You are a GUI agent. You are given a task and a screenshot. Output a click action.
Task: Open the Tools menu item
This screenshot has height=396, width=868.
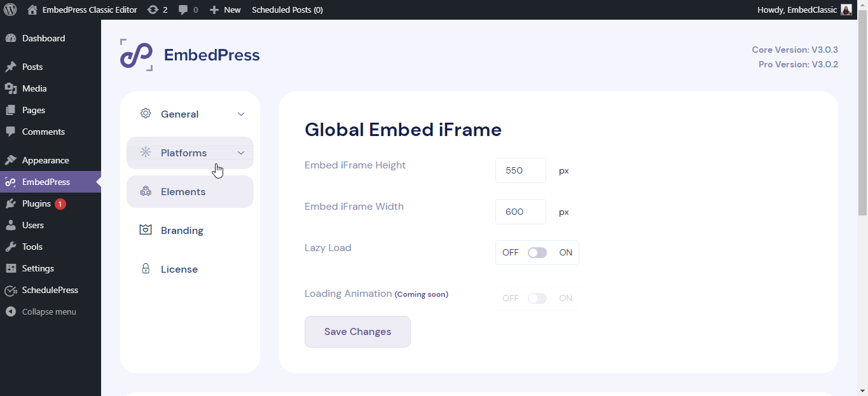(50, 247)
